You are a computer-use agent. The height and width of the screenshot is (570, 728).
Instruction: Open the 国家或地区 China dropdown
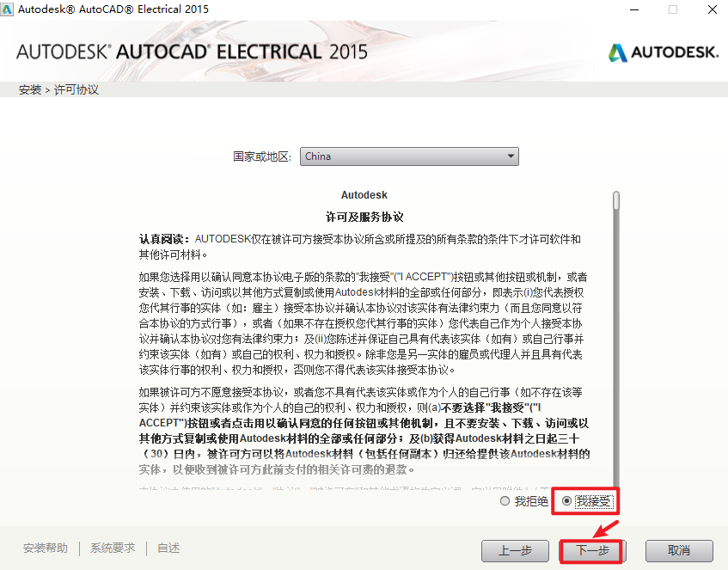(409, 156)
